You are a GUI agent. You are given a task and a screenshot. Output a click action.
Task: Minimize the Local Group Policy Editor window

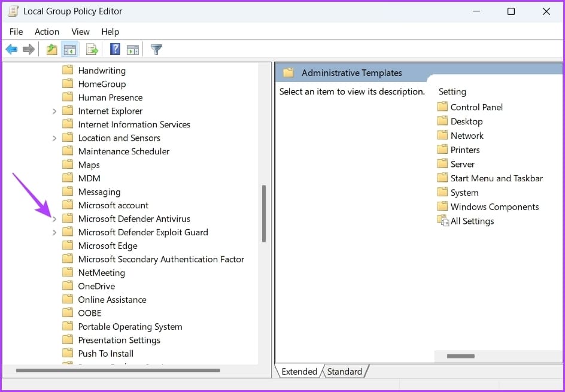coord(476,11)
